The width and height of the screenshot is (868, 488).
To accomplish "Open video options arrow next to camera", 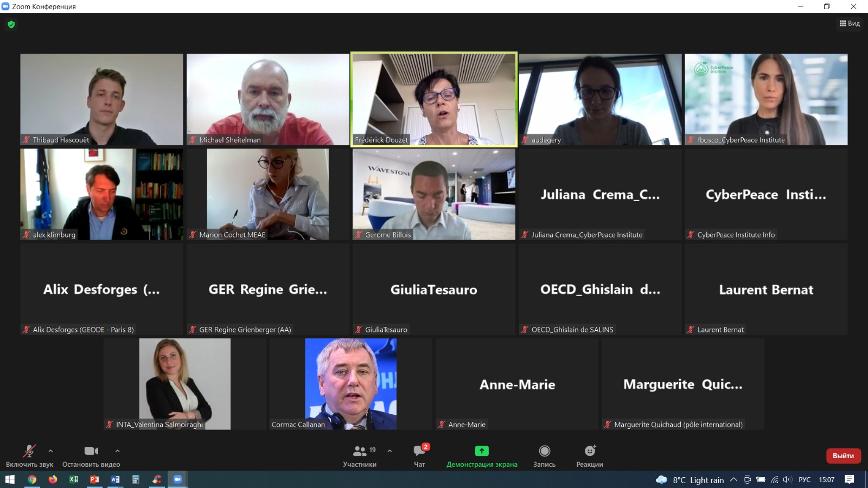I will coord(117,451).
